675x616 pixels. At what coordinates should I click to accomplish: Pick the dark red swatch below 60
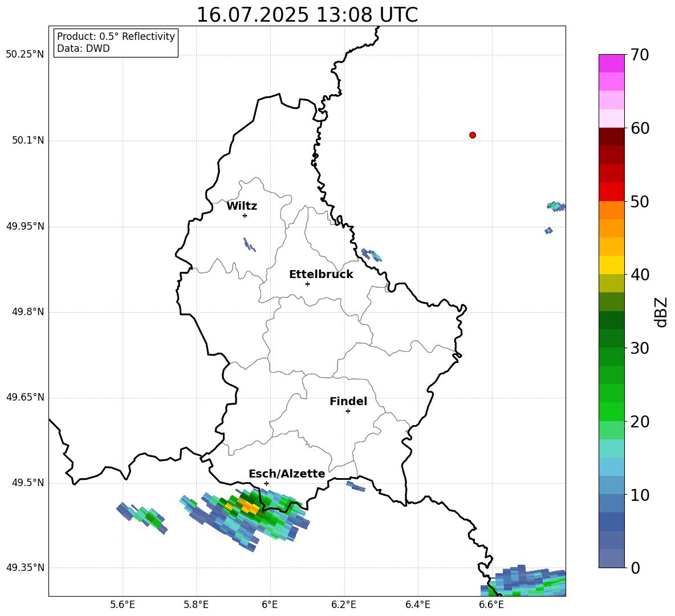click(x=611, y=137)
